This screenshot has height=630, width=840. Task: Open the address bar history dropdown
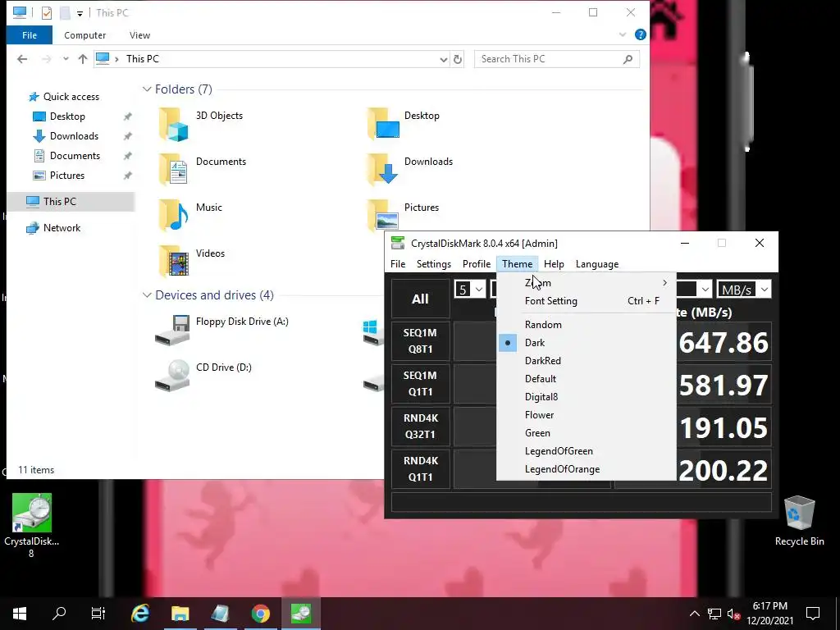click(444, 59)
